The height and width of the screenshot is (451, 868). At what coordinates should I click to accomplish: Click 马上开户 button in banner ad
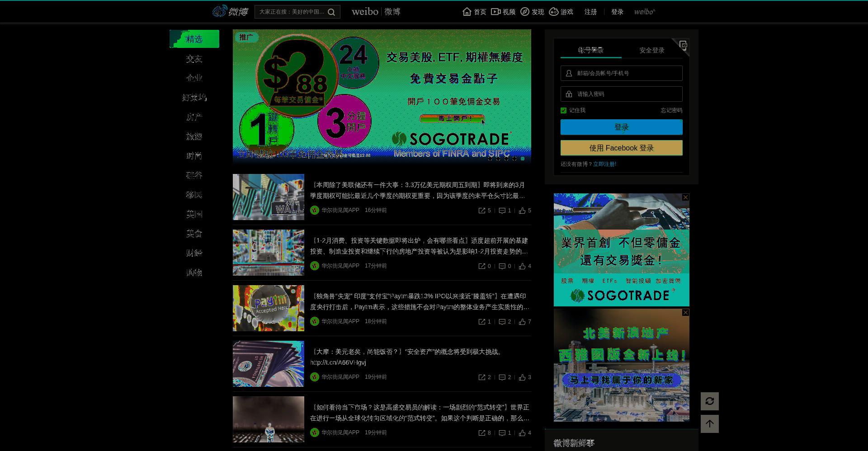coord(452,118)
